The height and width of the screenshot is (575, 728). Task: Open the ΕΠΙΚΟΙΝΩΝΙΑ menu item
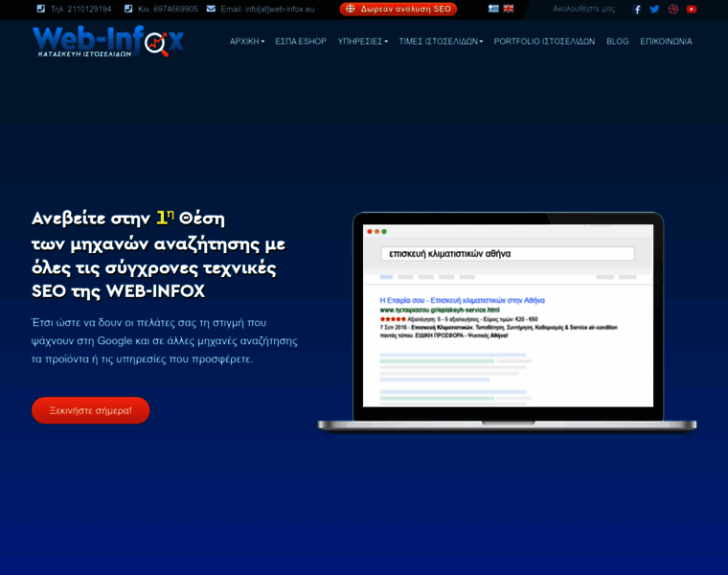tap(666, 41)
